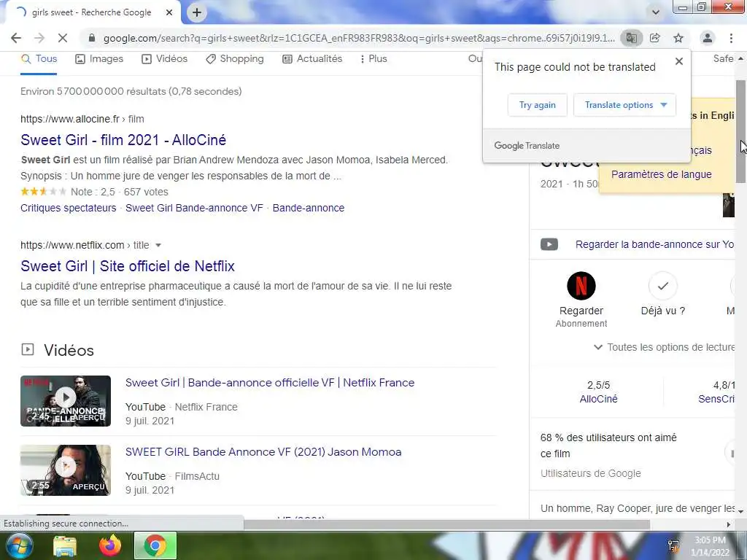
Task: Click the Try again button
Action: 538,105
